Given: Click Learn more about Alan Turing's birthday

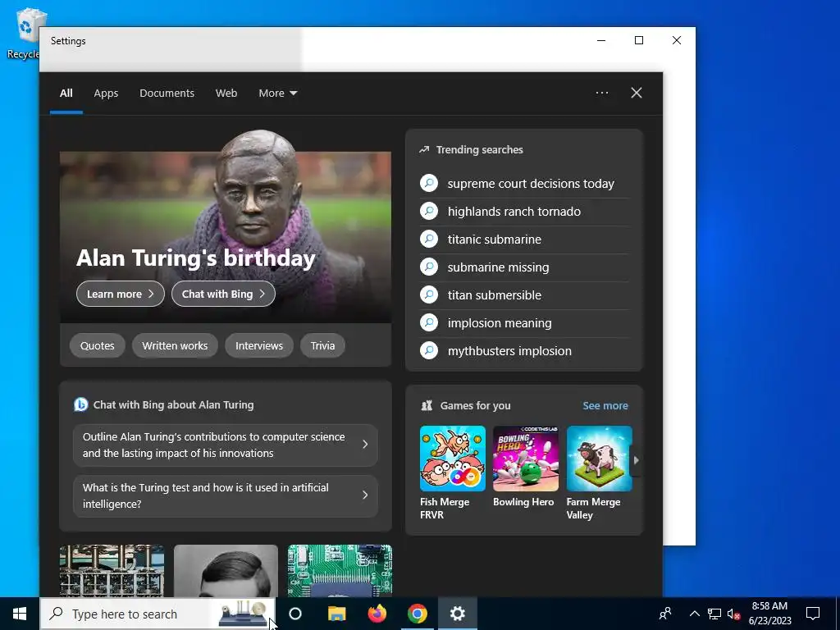Looking at the screenshot, I should pyautogui.click(x=121, y=294).
